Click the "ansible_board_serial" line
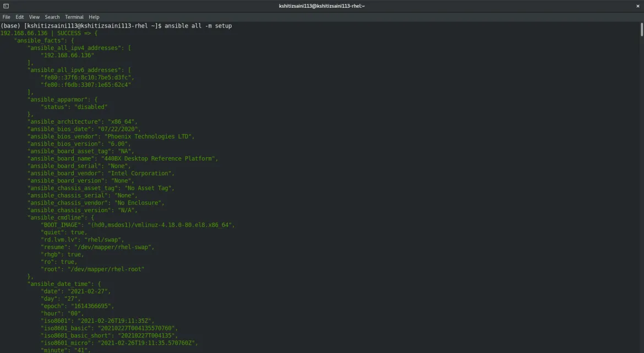The image size is (644, 353). pos(79,166)
